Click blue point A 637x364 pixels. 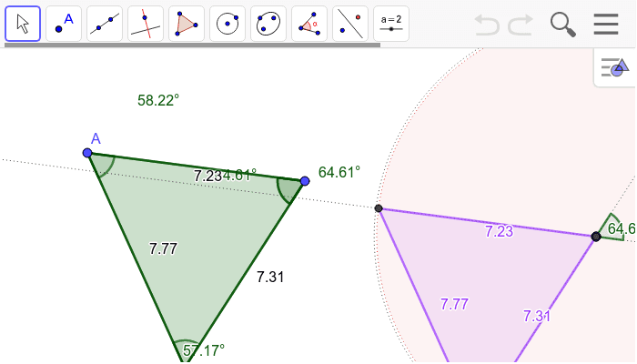point(87,153)
